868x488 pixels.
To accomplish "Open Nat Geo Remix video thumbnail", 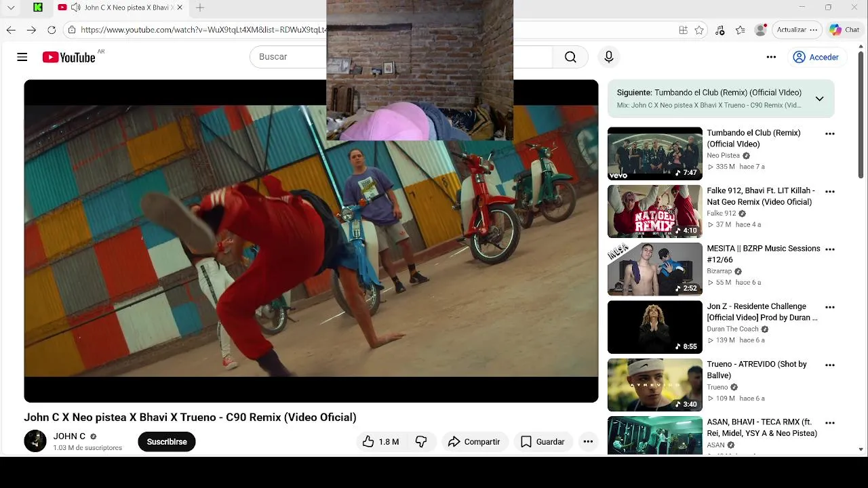I will 655,211.
